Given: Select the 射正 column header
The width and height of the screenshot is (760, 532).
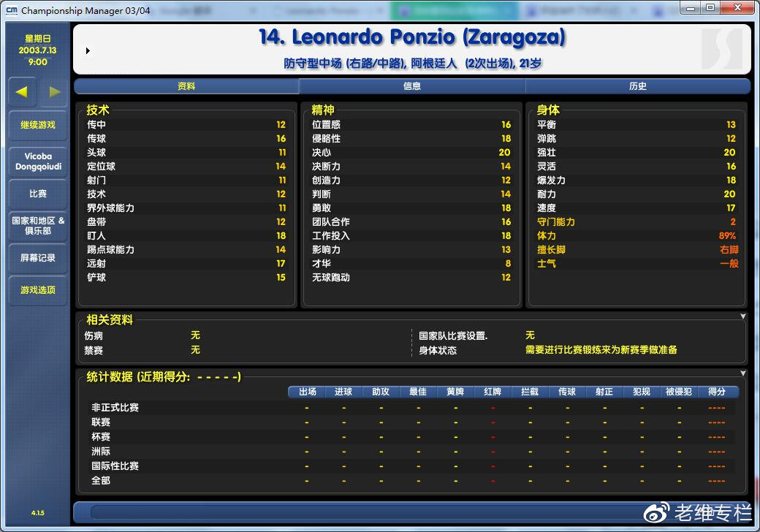Looking at the screenshot, I should pos(604,392).
